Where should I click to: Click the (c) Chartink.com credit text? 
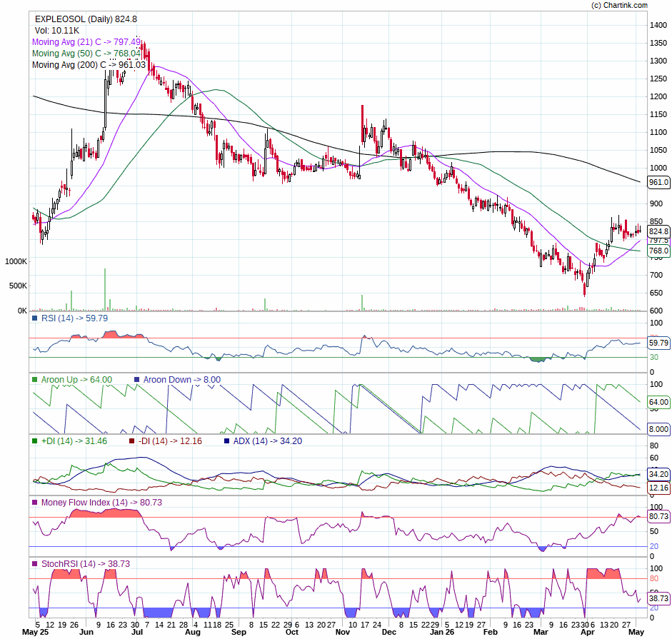coord(619,5)
